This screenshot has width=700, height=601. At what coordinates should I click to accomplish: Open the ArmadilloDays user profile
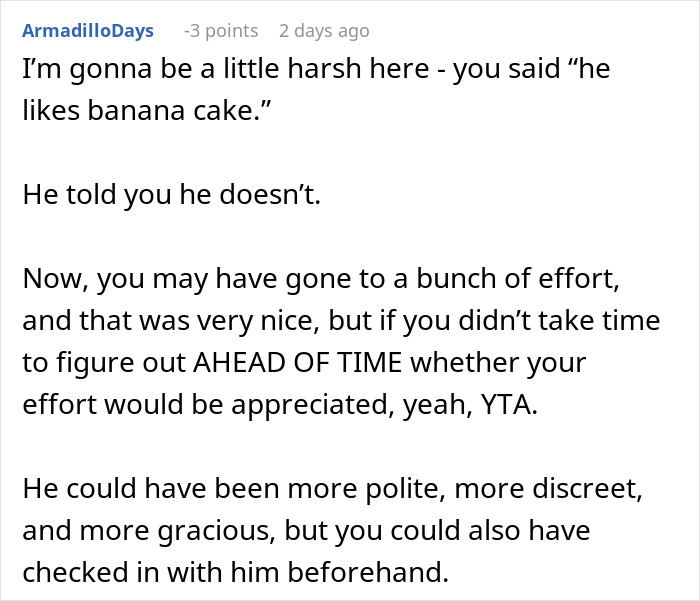pos(88,31)
